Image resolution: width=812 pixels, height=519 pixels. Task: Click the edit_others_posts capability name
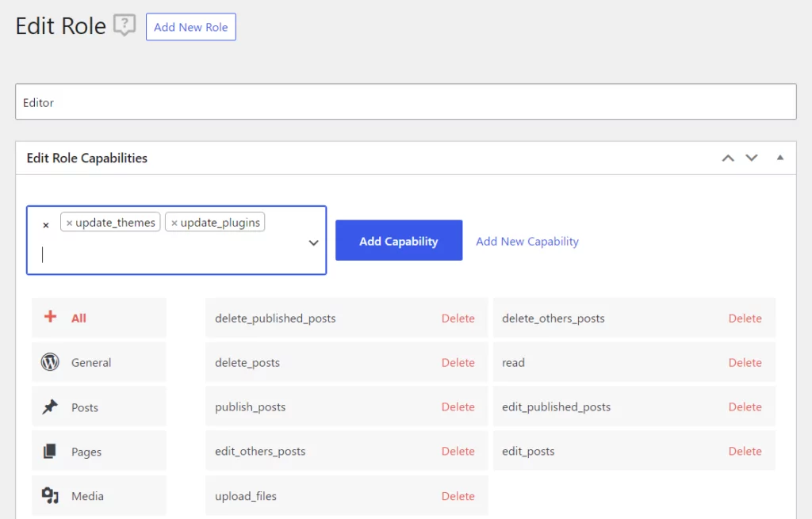click(260, 451)
